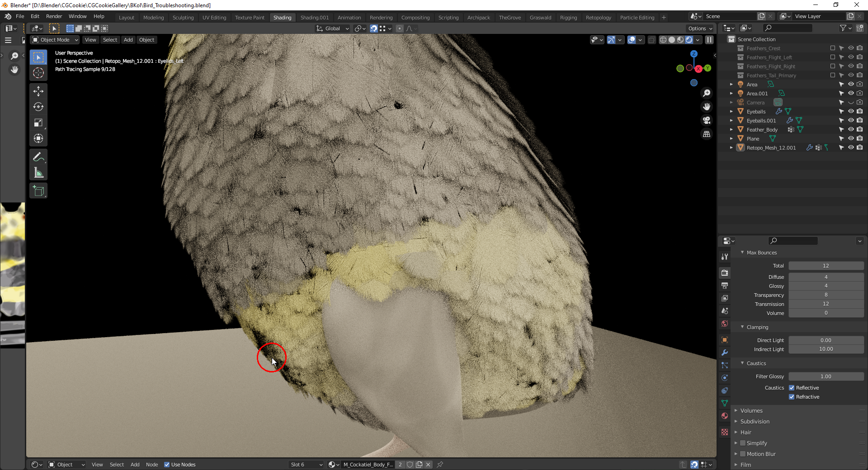Open the Slot 6 material slot dropdown
The image size is (868, 470).
(307, 465)
